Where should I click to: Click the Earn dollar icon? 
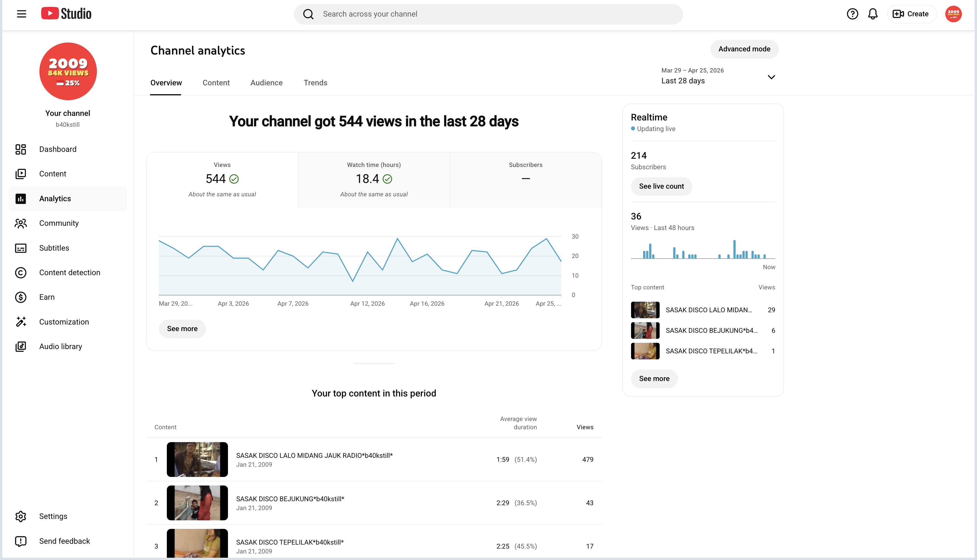coord(21,297)
